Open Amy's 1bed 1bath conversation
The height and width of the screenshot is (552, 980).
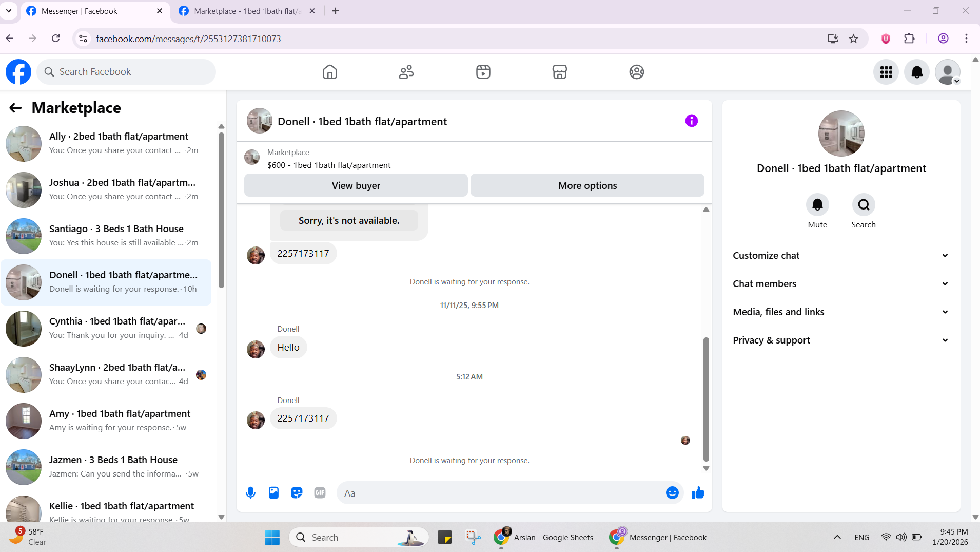pyautogui.click(x=106, y=421)
